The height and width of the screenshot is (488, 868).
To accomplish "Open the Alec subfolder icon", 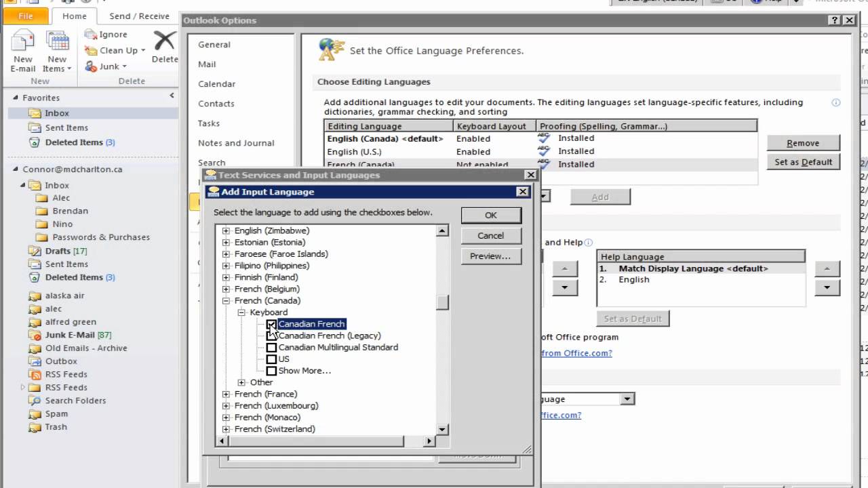I will [41, 198].
